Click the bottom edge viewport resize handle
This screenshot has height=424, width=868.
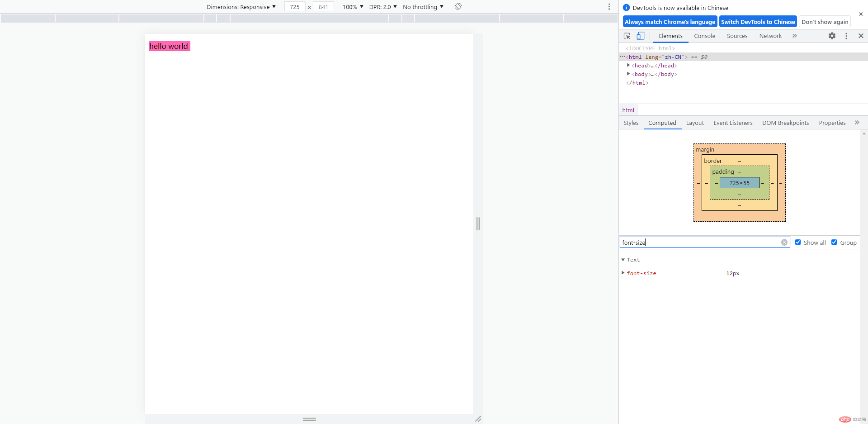309,419
